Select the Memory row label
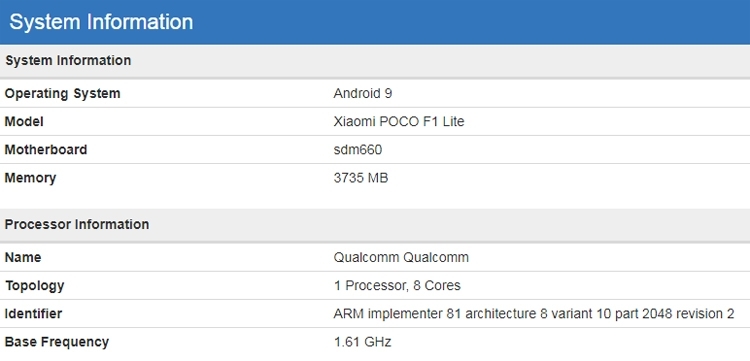The height and width of the screenshot is (361, 750). (30, 178)
